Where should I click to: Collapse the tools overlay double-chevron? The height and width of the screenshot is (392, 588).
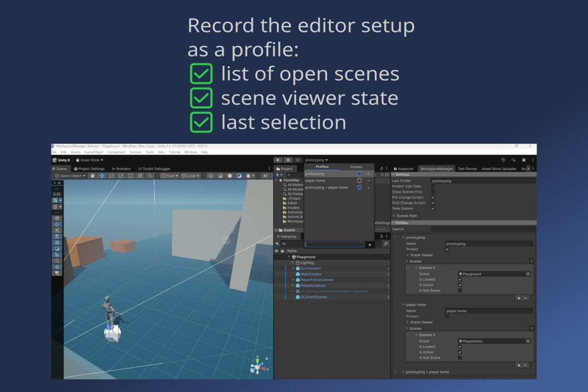click(59, 183)
